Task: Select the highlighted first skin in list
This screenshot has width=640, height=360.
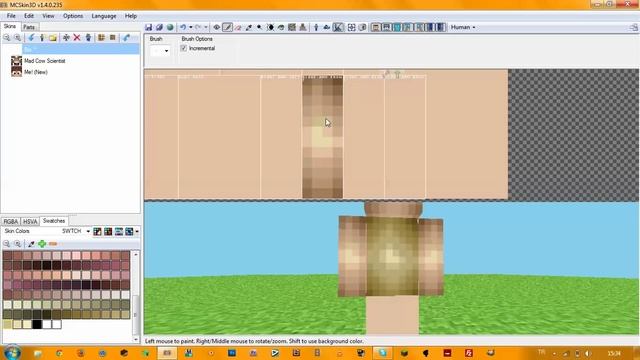Action: pos(80,49)
